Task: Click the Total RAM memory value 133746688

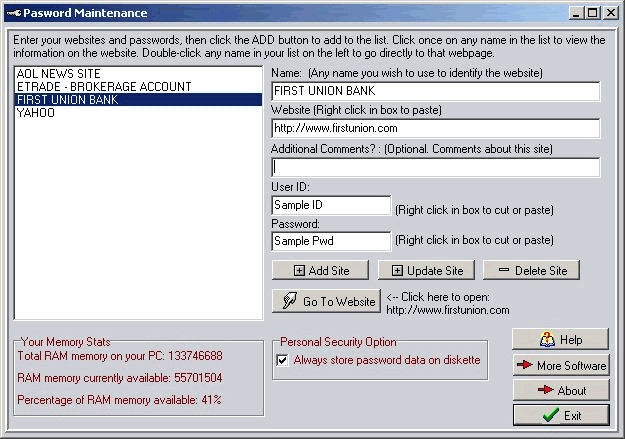Action: pos(195,356)
